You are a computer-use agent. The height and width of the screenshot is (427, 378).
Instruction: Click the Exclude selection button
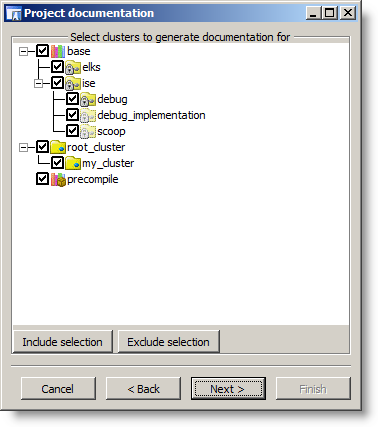169,342
